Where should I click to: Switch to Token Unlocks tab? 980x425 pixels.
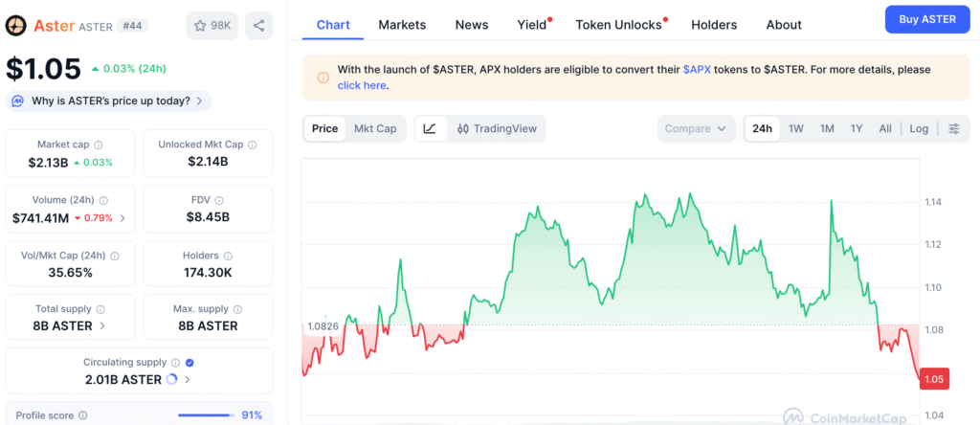618,25
